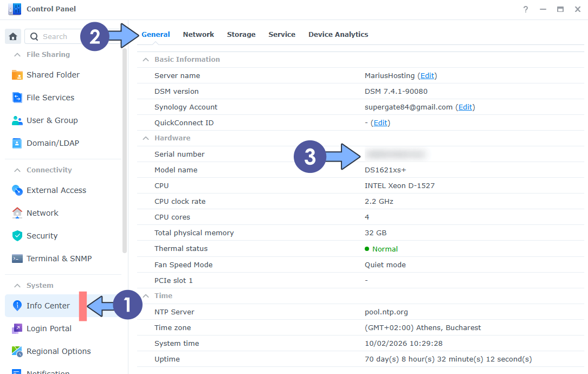This screenshot has height=374, width=588.
Task: Collapse the Hardware section
Action: [x=146, y=138]
